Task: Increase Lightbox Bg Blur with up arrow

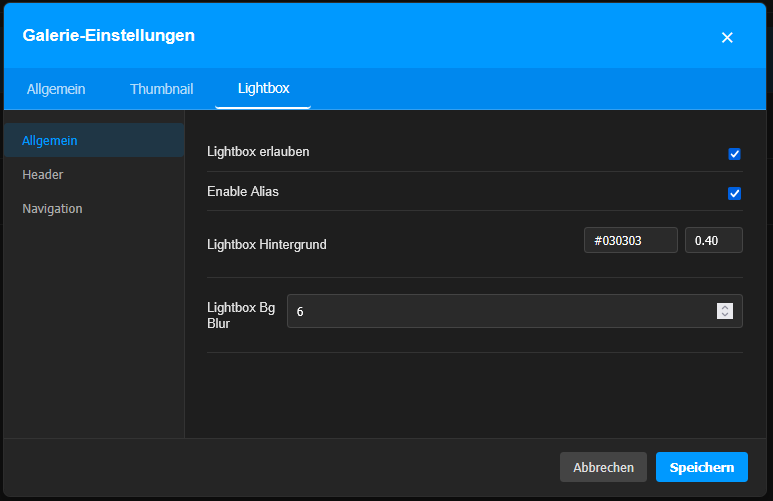Action: [725, 307]
